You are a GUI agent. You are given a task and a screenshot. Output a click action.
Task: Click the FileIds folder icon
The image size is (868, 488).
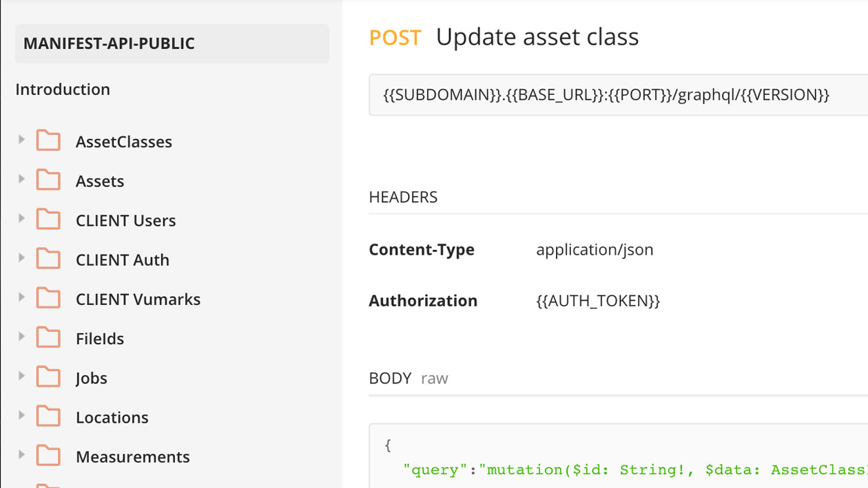click(x=48, y=337)
